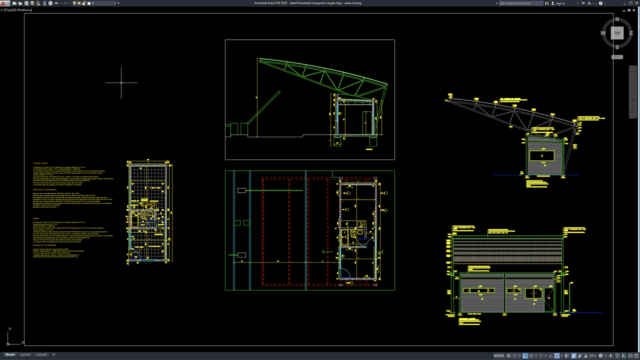Click the annotation monitor plus icon
640x360 pixels.
[x=611, y=356]
